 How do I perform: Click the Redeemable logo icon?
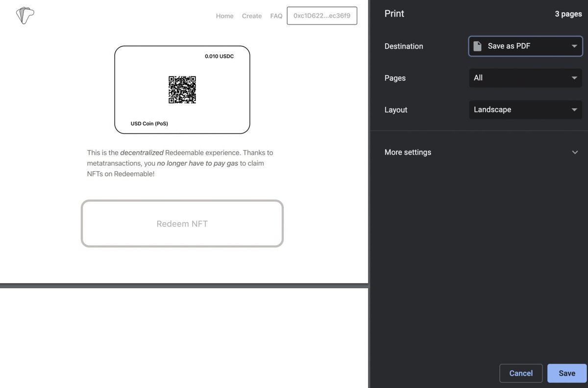coord(25,16)
